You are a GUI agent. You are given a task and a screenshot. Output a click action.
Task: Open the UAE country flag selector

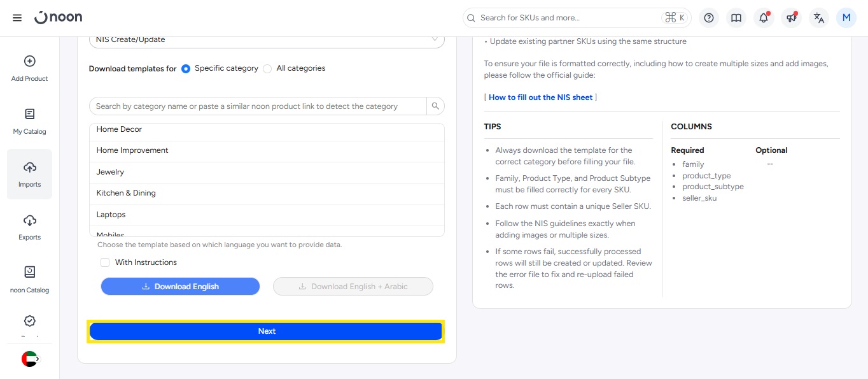pyautogui.click(x=30, y=359)
